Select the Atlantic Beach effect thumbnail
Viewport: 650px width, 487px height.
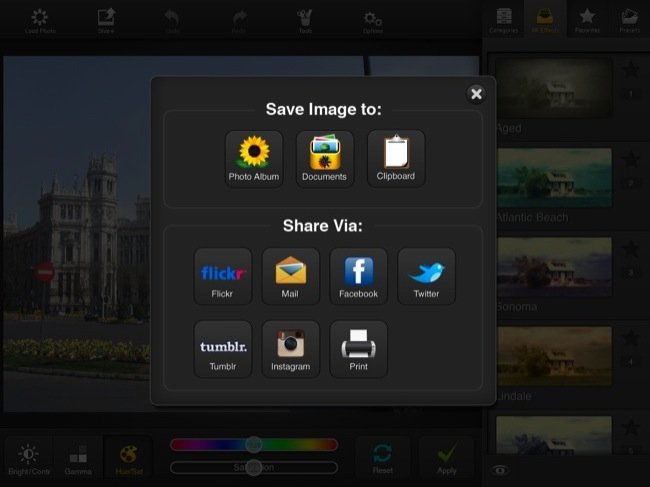point(554,177)
